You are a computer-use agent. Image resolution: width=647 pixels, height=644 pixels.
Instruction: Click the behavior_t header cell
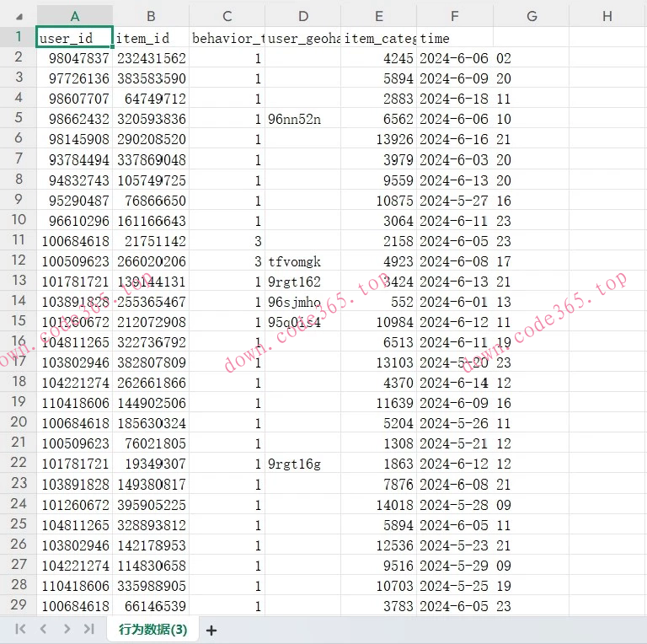pyautogui.click(x=227, y=38)
